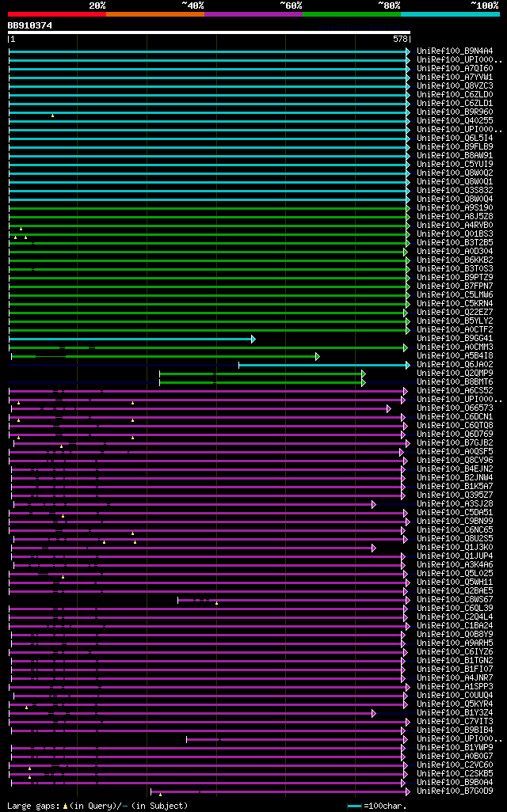The width and height of the screenshot is (507, 812).
Task: Open hit UniRef100_B8BMT6
Action: (456, 381)
